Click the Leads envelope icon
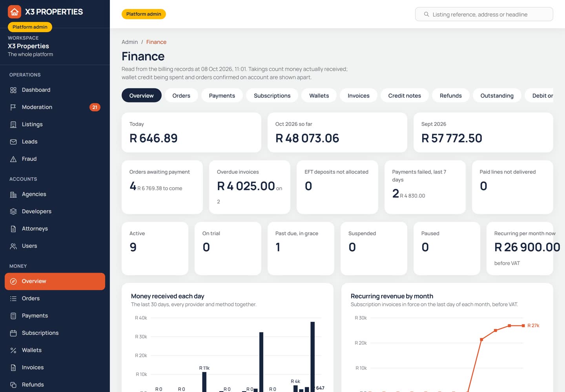The height and width of the screenshot is (392, 565). pos(13,142)
